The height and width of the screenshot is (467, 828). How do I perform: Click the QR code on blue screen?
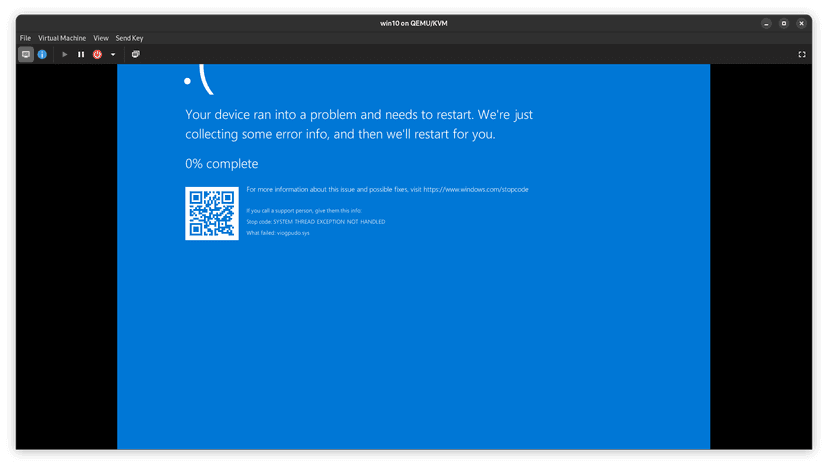tap(212, 213)
